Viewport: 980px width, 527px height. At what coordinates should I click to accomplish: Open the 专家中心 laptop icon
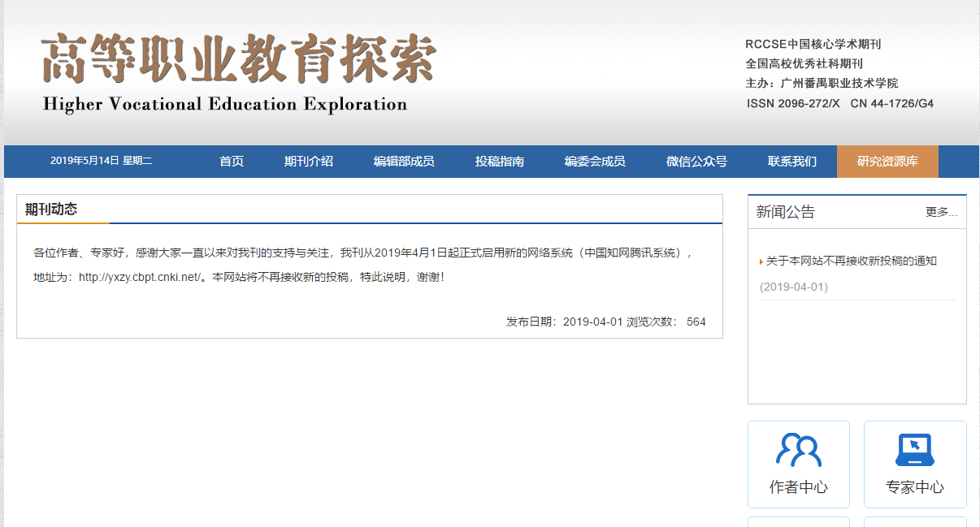coord(914,449)
